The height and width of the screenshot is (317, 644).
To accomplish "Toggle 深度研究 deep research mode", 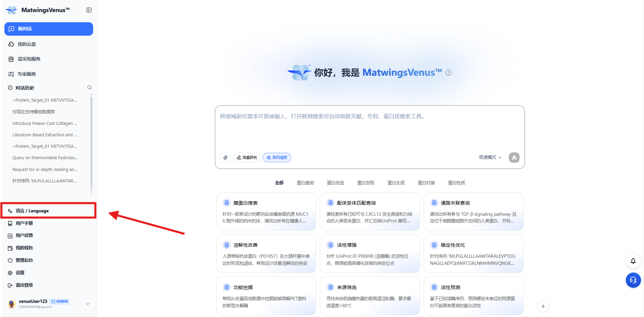I will 247,157.
